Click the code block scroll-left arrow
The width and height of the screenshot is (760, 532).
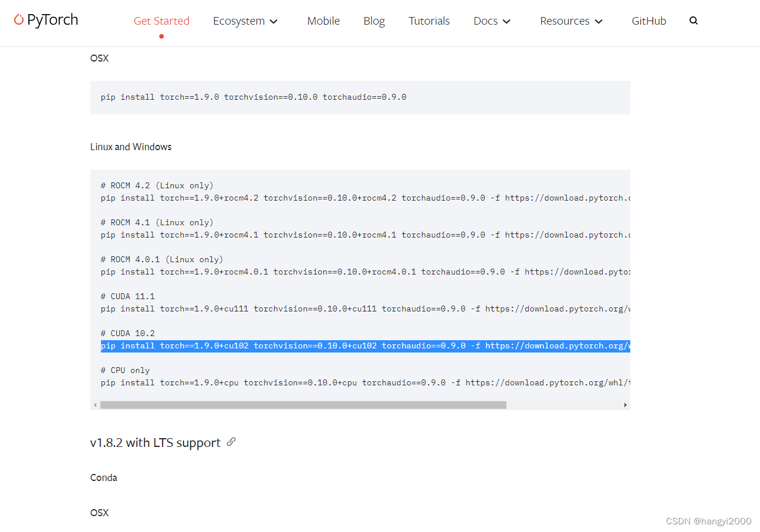point(95,405)
